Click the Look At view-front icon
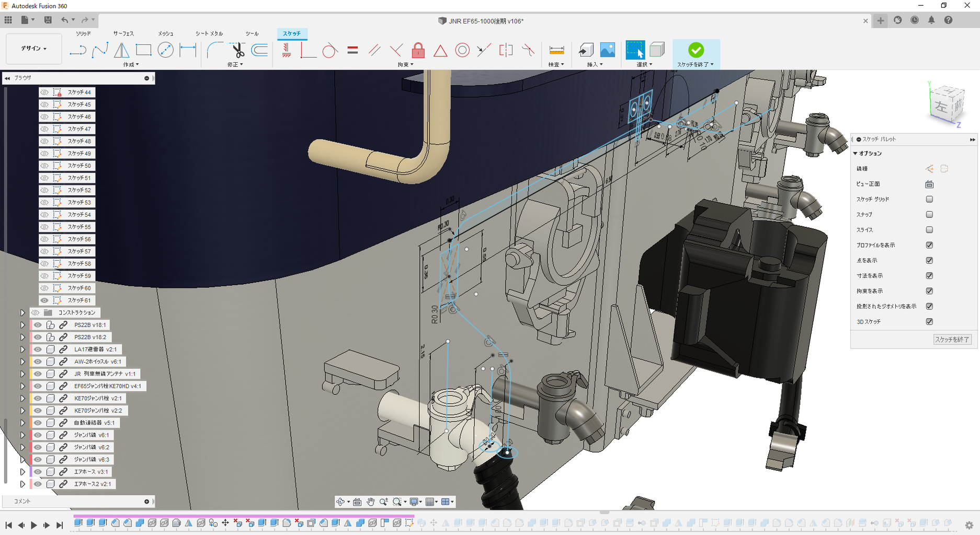This screenshot has height=535, width=980. coord(929,184)
